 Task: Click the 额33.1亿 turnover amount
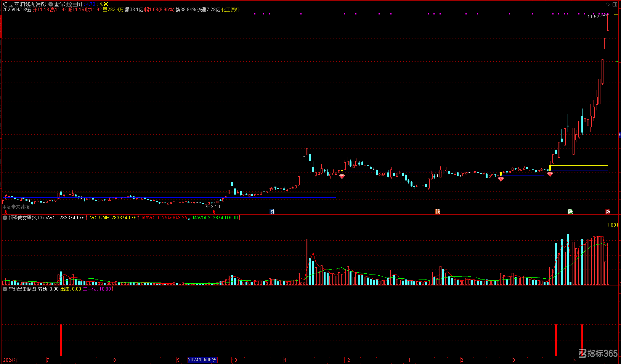pos(134,10)
